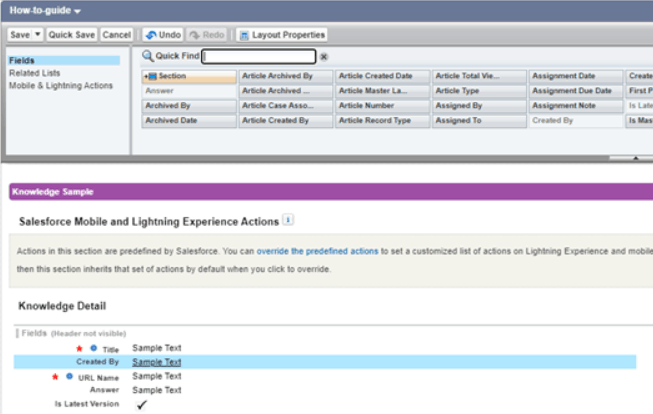Collapse the palette using the bottom handle
This screenshot has width=653, height=414.
coord(637,157)
